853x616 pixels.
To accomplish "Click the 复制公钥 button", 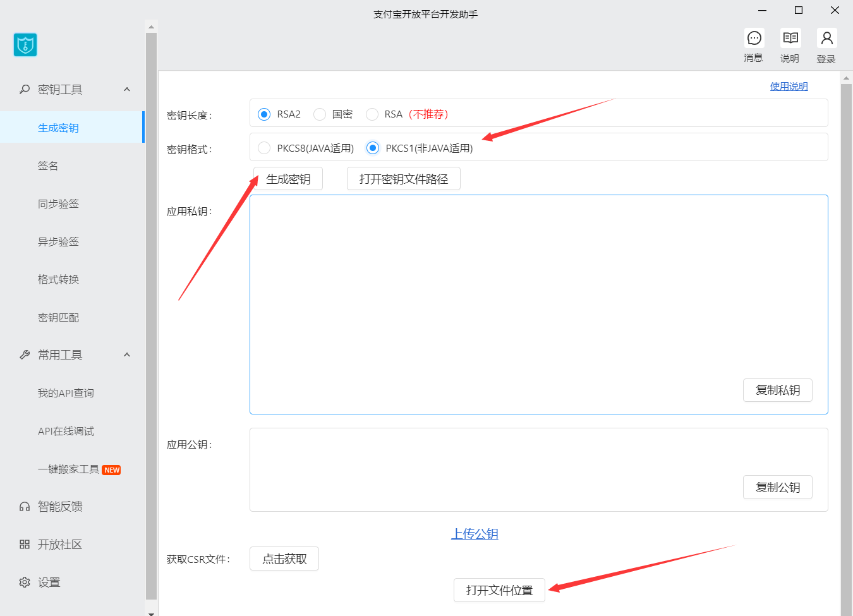I will pos(778,488).
